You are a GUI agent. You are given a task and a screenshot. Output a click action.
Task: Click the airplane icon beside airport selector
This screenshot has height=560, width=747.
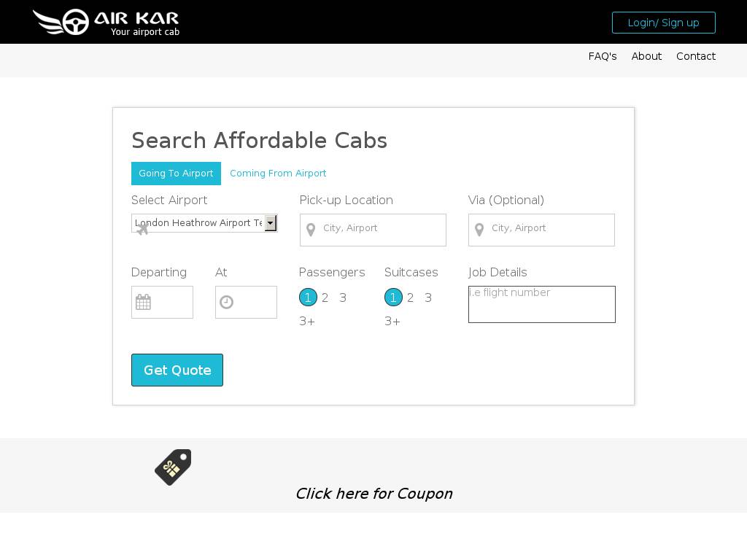tap(142, 229)
